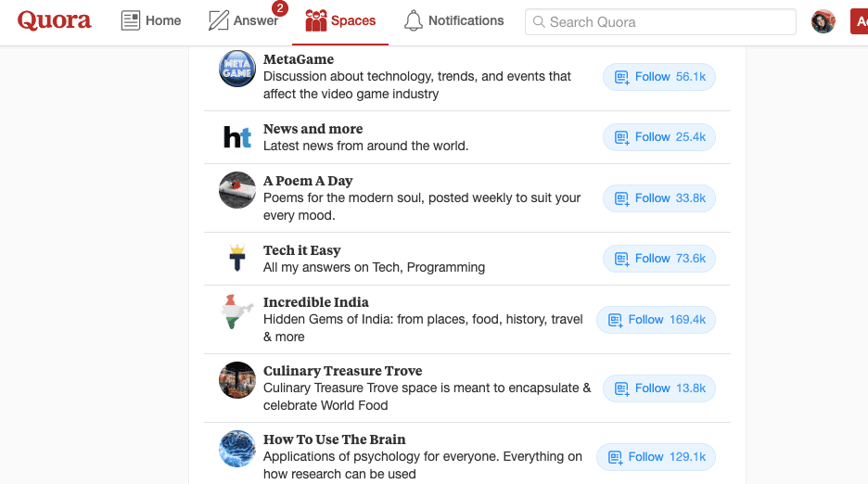Select the Spaces tab
Image resolution: width=868 pixels, height=484 pixels.
click(x=340, y=21)
